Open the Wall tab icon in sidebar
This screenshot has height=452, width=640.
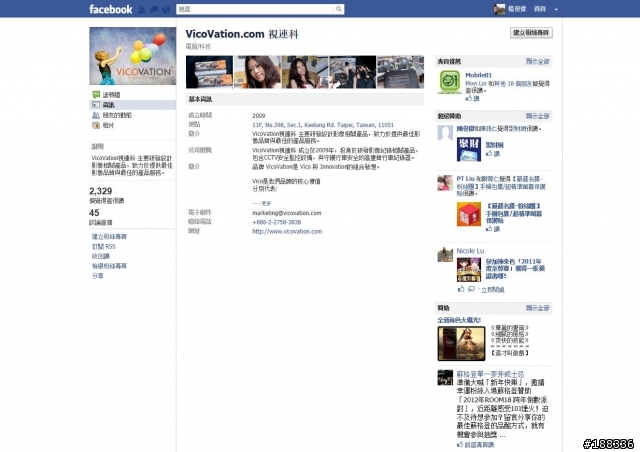(96, 95)
